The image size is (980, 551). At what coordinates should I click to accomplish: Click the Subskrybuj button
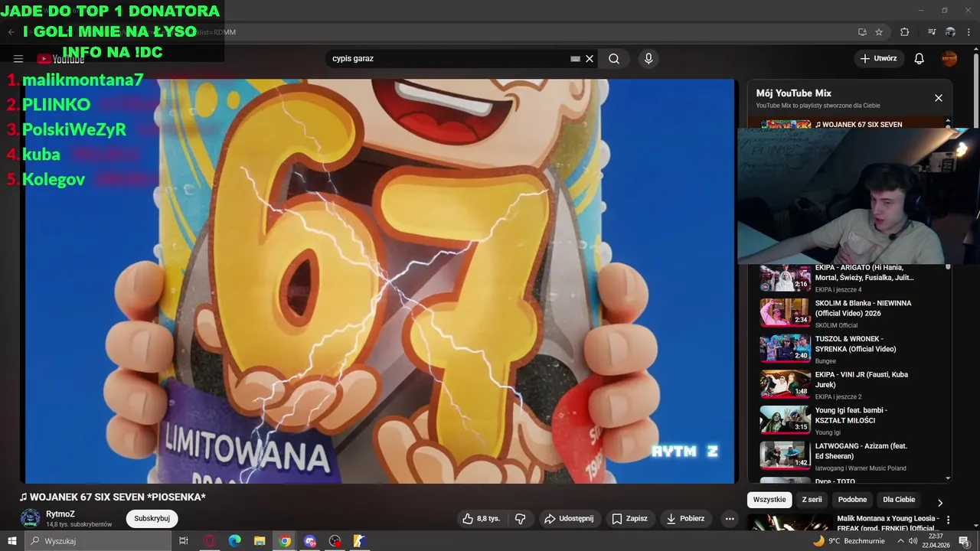point(152,518)
